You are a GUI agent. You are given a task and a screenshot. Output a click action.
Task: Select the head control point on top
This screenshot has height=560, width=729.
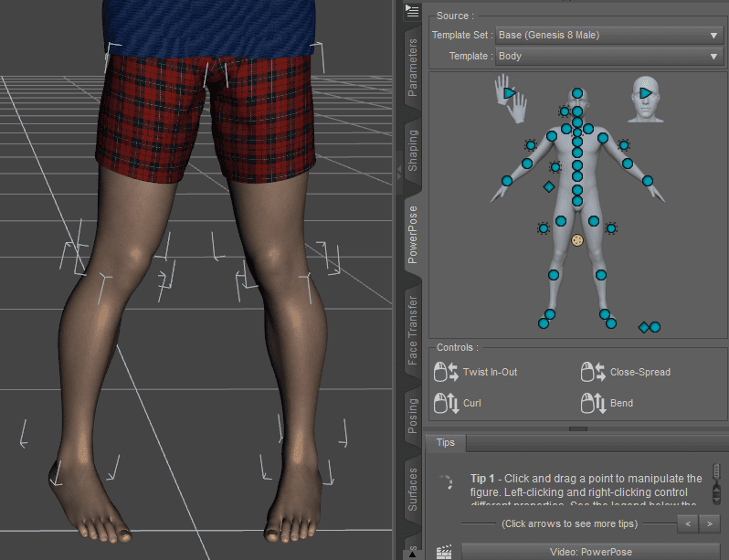pos(577,93)
